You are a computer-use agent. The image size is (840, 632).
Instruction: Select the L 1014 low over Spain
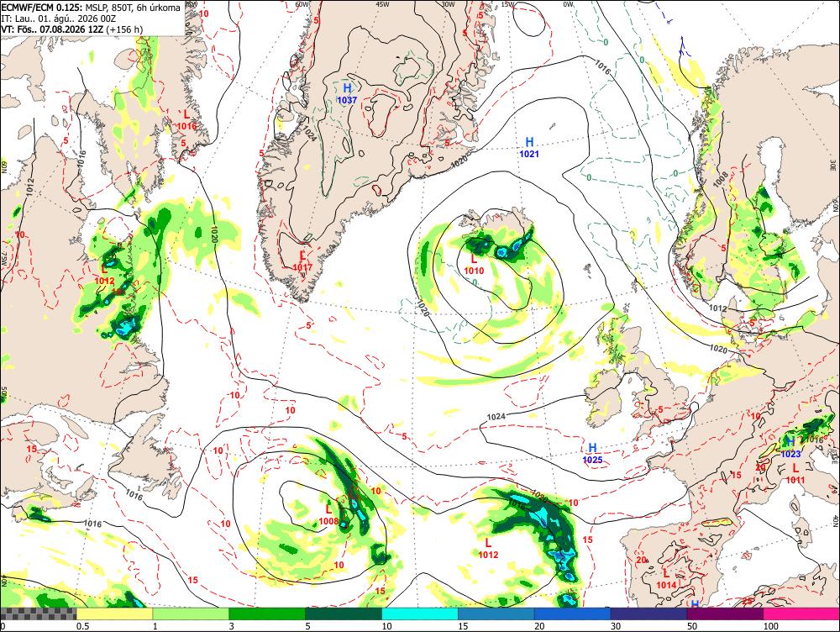[x=666, y=579]
